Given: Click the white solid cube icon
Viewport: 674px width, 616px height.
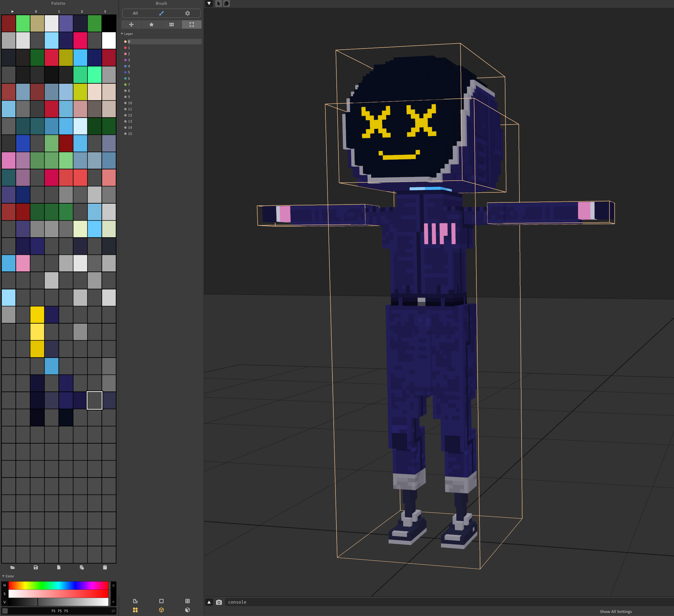Looking at the screenshot, I should click(x=188, y=610).
